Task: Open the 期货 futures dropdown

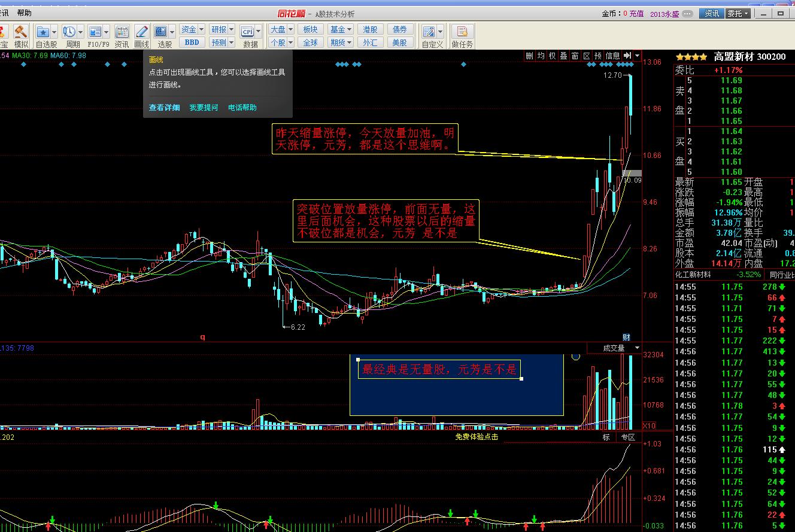Action: pos(341,42)
